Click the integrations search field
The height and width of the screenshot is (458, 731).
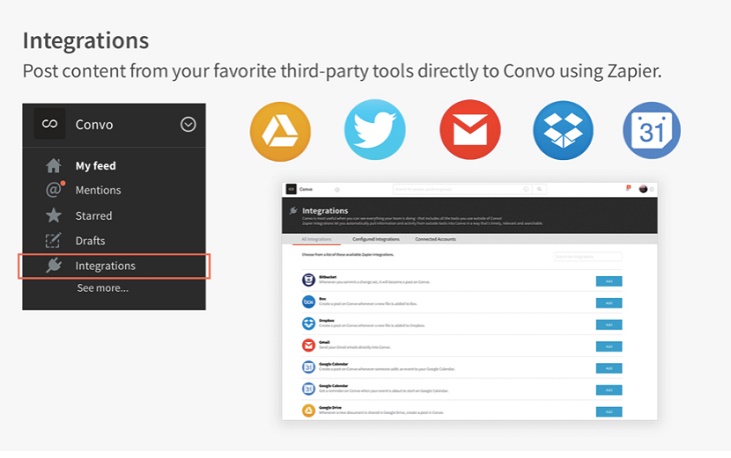[x=587, y=257]
